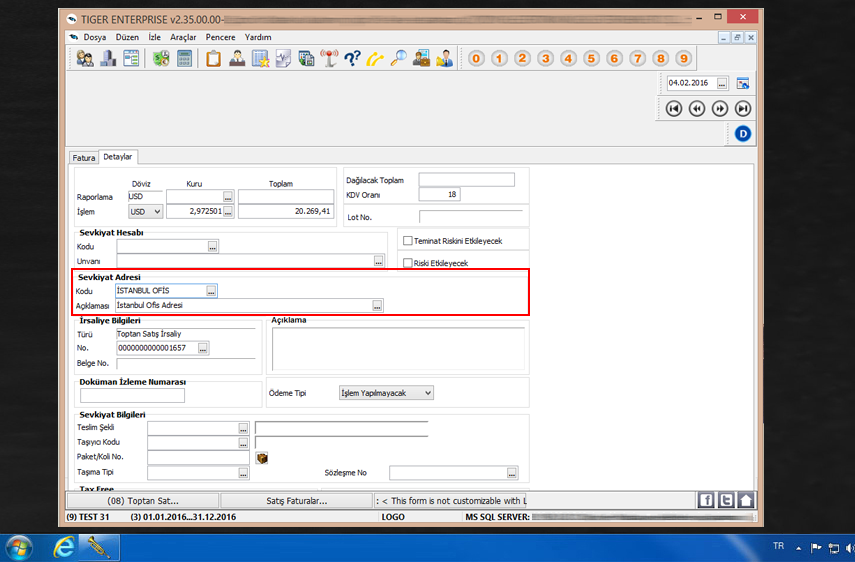Click the (08) Toptan Sat... window button
The image size is (855, 562).
(143, 500)
